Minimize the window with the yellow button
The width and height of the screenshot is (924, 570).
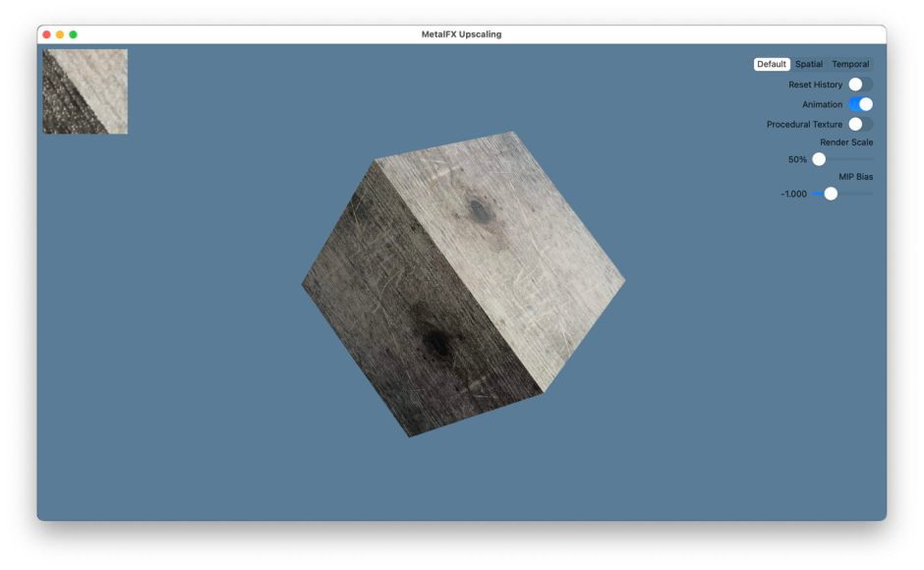59,34
